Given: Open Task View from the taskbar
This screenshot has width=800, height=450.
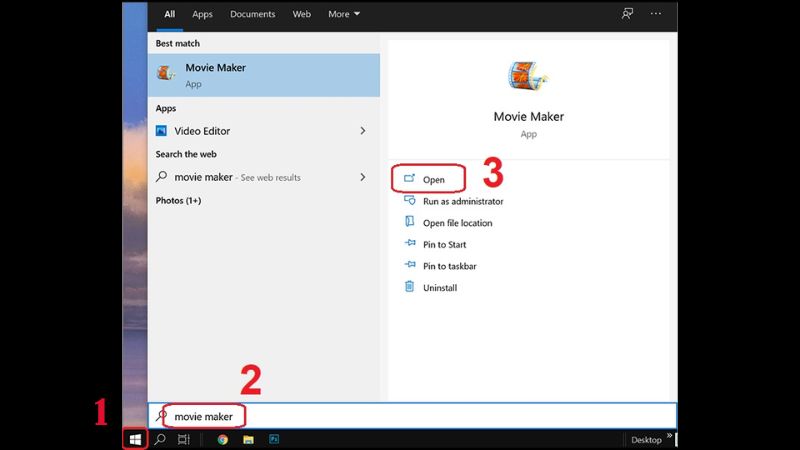Looking at the screenshot, I should (x=184, y=439).
